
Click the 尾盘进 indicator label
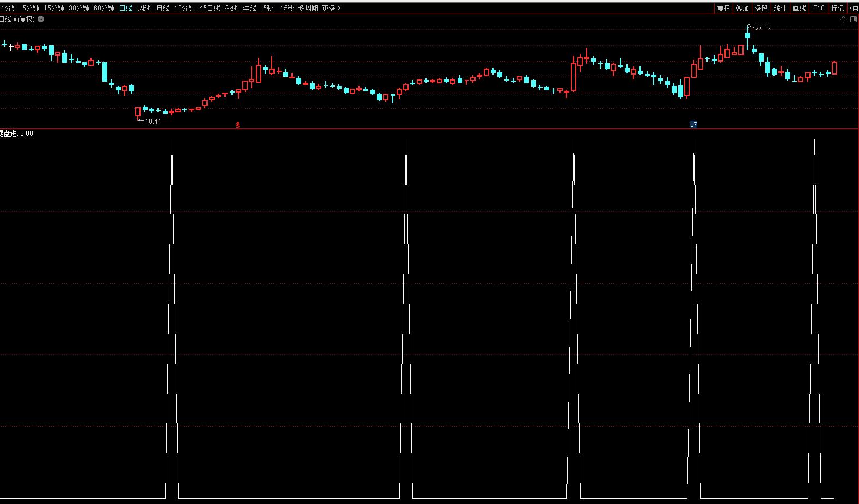click(9, 133)
